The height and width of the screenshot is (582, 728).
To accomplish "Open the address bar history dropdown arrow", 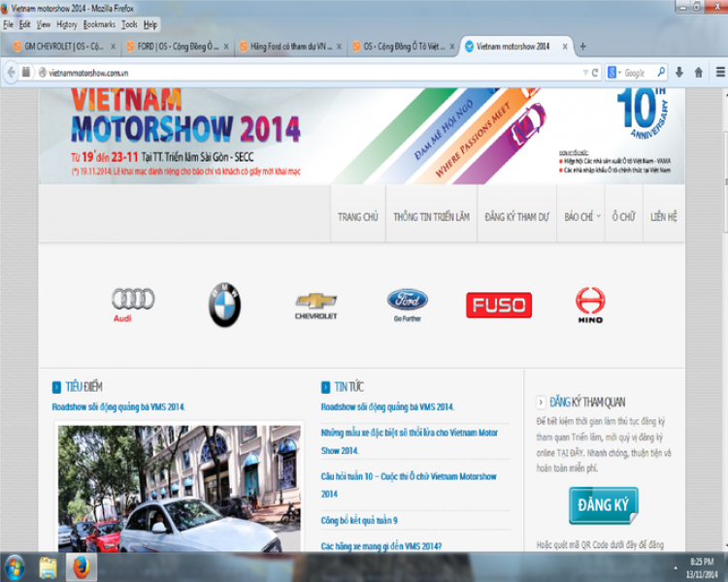I will [585, 73].
